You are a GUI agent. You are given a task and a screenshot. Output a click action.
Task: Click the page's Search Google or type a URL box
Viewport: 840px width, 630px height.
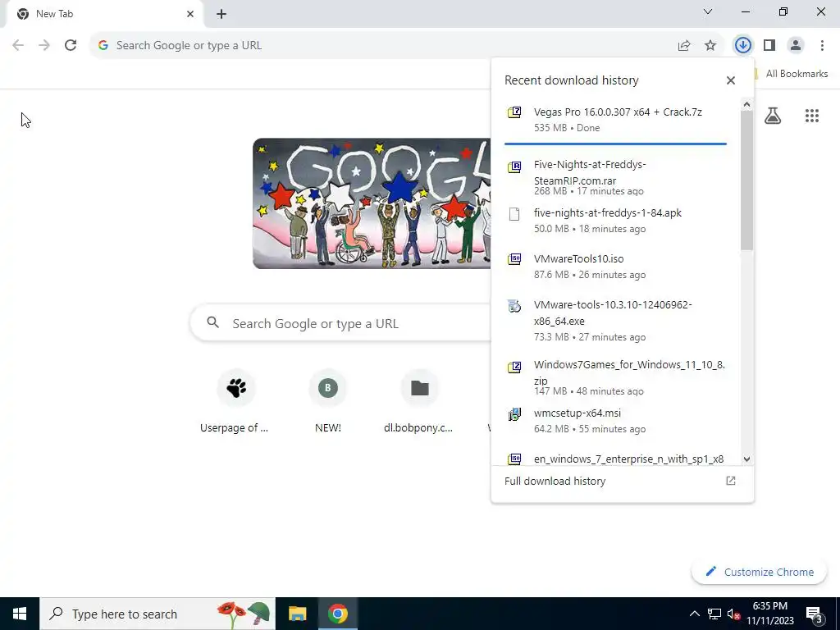click(x=340, y=323)
